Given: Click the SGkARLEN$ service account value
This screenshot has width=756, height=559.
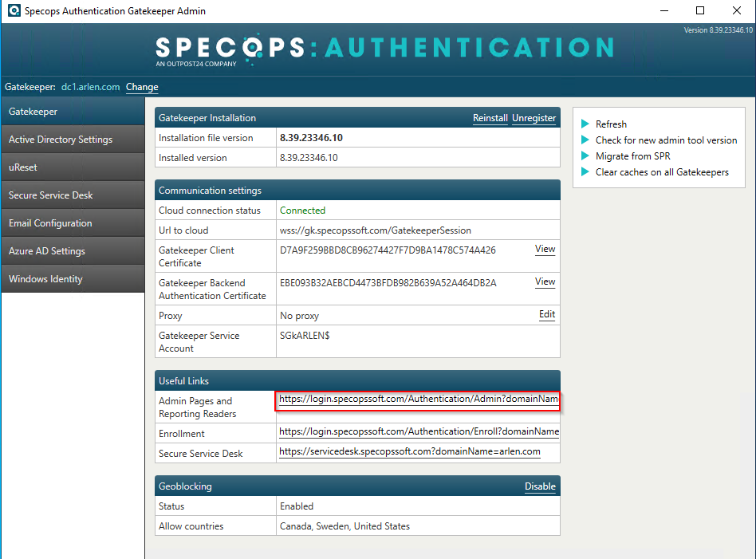Looking at the screenshot, I should point(304,336).
